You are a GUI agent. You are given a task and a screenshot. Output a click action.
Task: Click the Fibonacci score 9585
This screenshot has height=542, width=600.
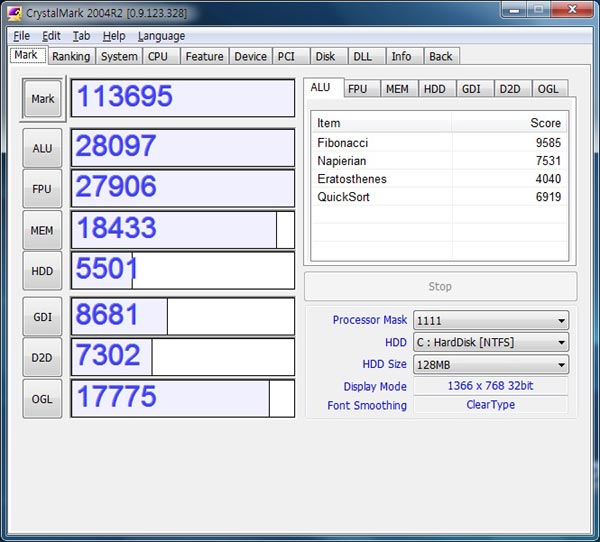(548, 143)
